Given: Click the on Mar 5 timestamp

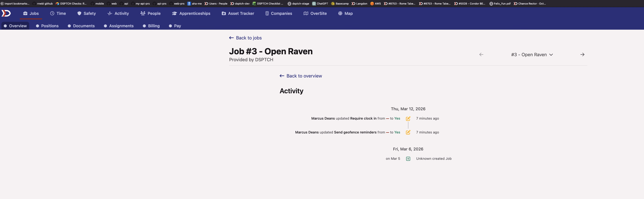Looking at the screenshot, I should pyautogui.click(x=393, y=159).
